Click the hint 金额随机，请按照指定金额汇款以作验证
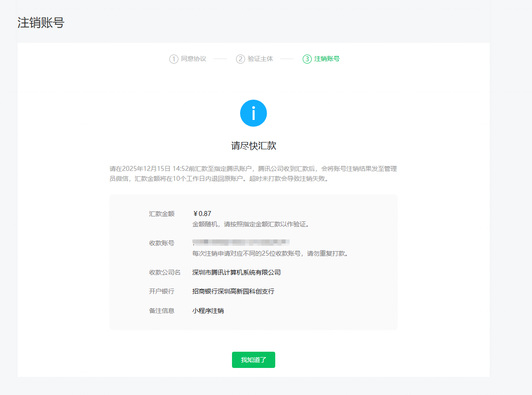Viewport: 532px width, 395px height. 251,224
